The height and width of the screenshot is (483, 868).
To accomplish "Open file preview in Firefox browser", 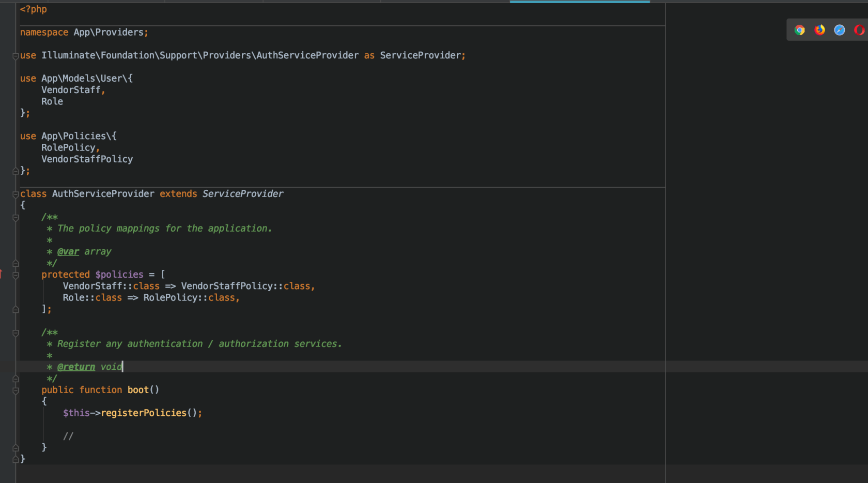I will tap(820, 30).
